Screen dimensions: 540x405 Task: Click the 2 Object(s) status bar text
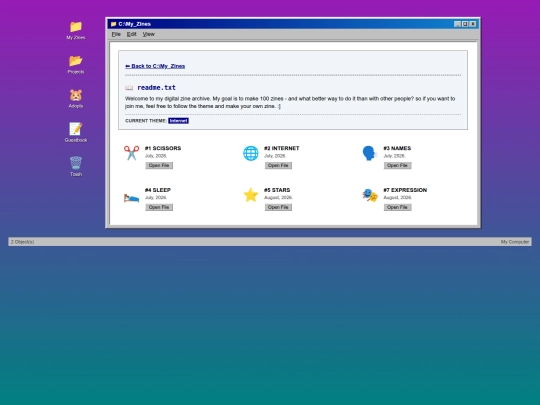[x=22, y=242]
